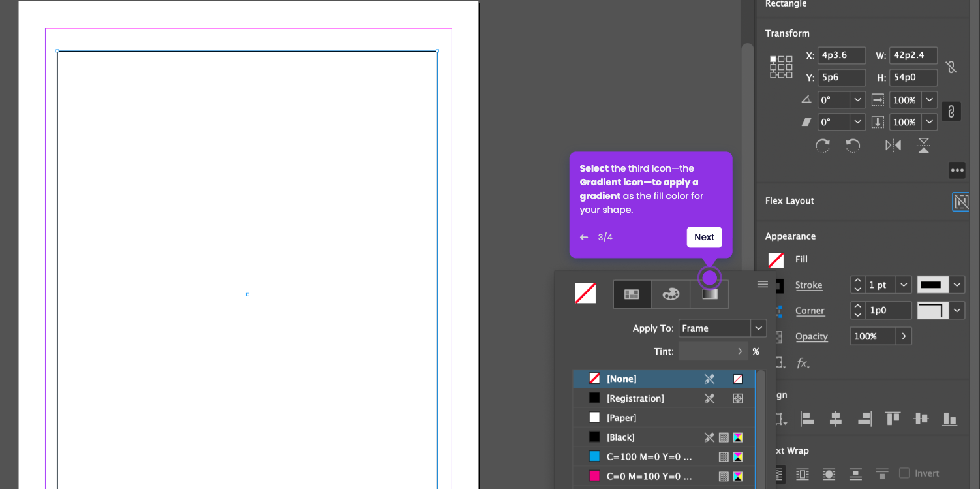Open the Opacity options link

point(812,337)
